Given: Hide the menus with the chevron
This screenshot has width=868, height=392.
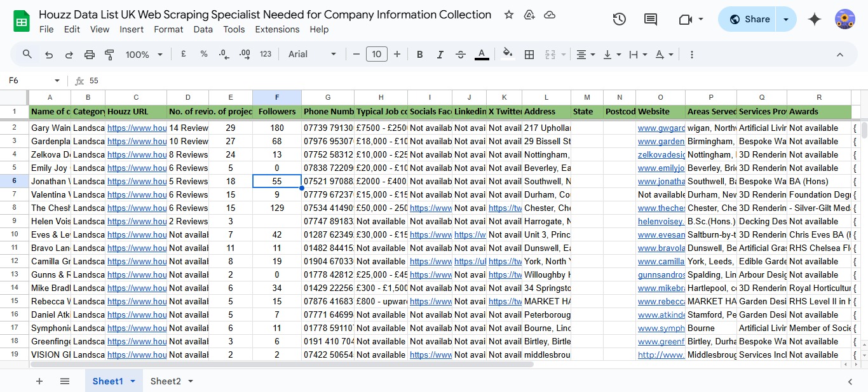Looking at the screenshot, I should pyautogui.click(x=840, y=55).
